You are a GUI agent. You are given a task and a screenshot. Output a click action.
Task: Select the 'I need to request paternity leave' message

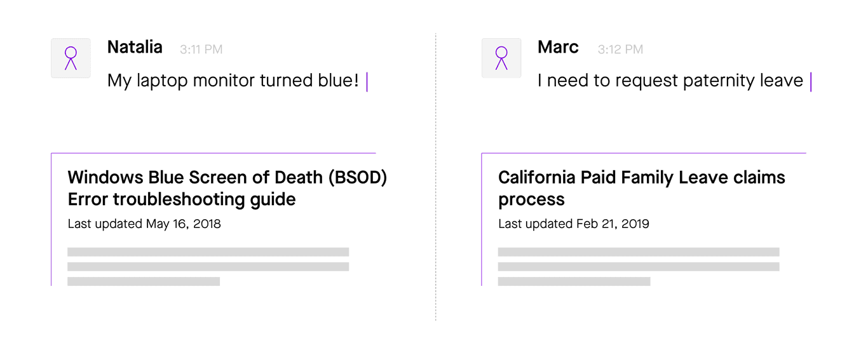point(670,81)
